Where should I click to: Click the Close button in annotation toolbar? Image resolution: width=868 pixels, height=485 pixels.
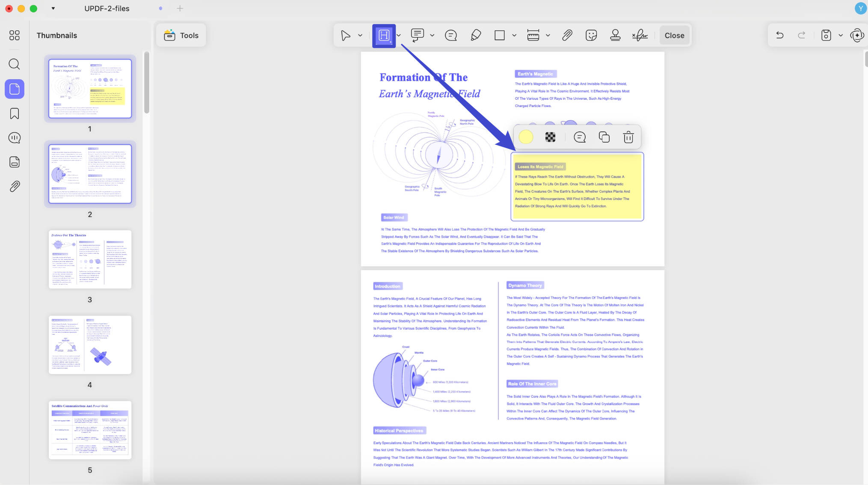click(x=674, y=36)
